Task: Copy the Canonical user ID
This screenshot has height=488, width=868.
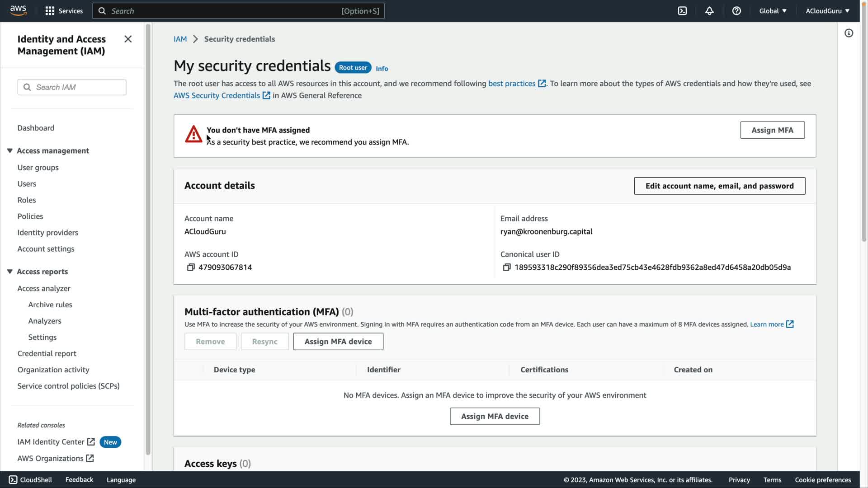Action: pos(507,267)
